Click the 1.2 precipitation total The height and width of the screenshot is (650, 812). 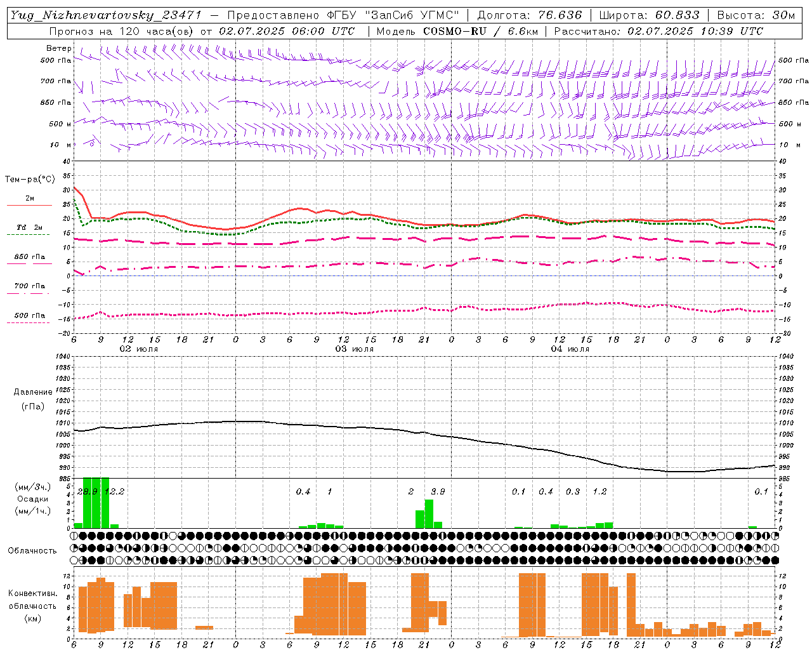pyautogui.click(x=599, y=491)
